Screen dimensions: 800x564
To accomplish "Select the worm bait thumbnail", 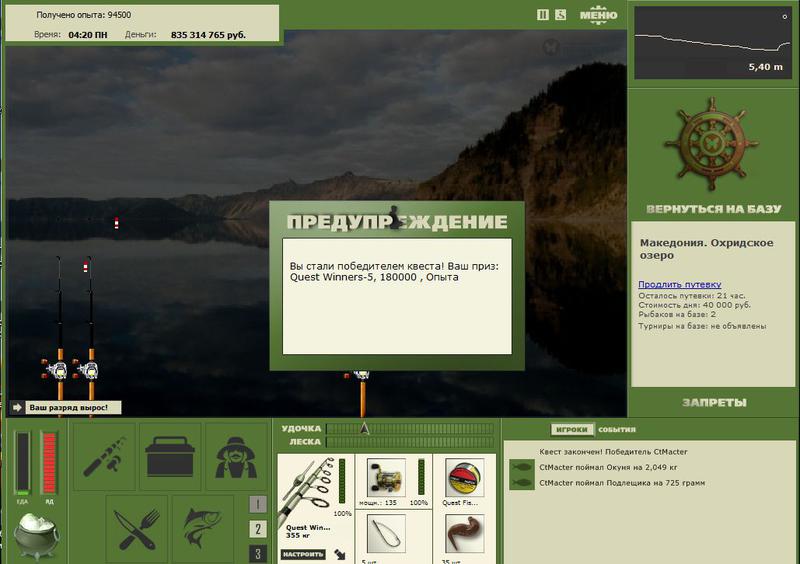I will tap(464, 534).
